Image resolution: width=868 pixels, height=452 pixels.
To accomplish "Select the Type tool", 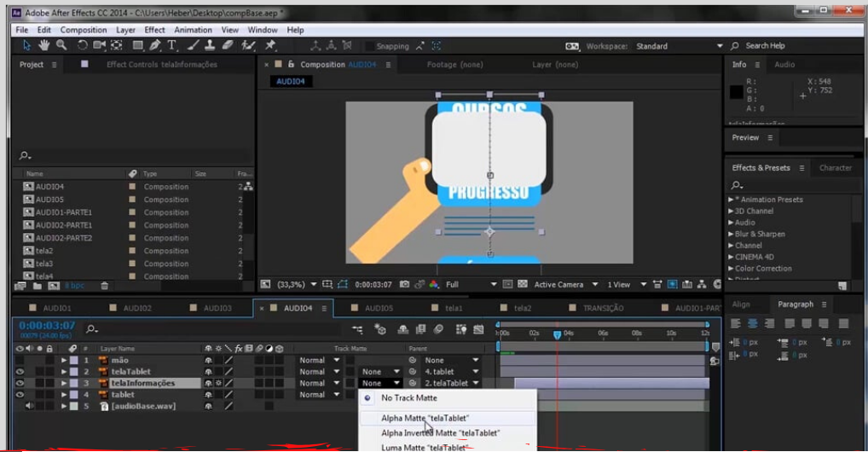I will (x=171, y=45).
